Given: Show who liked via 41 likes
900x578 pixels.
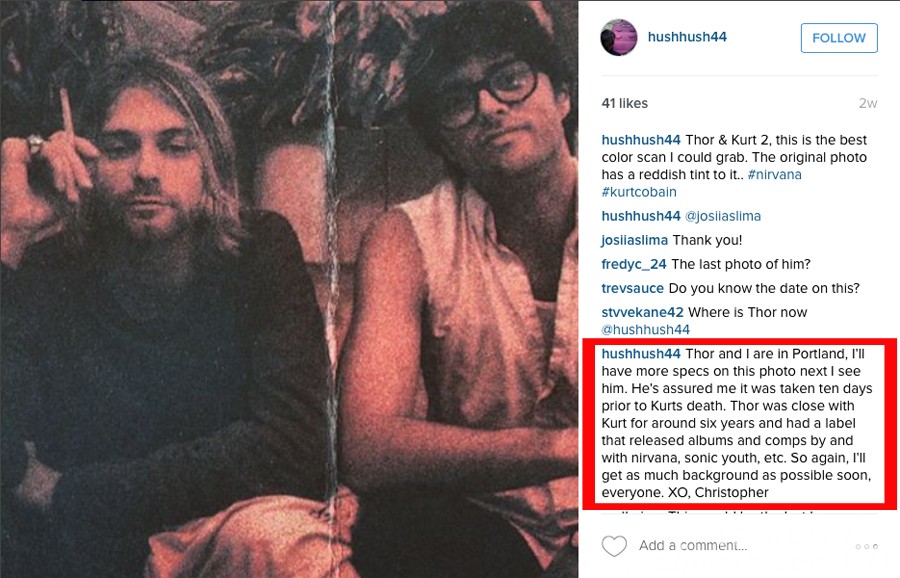Looking at the screenshot, I should (x=624, y=103).
